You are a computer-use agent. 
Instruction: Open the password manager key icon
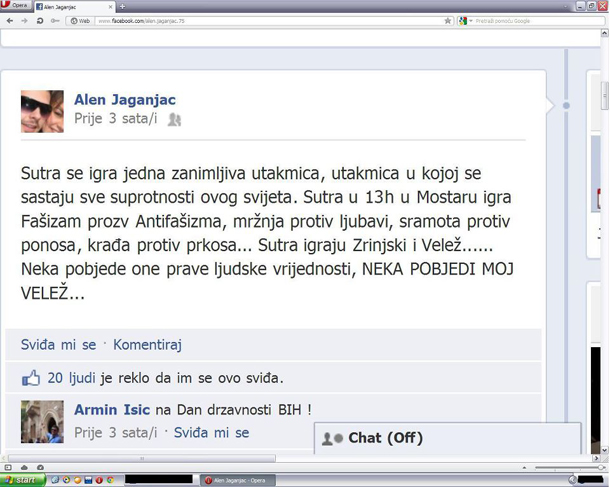(55, 21)
